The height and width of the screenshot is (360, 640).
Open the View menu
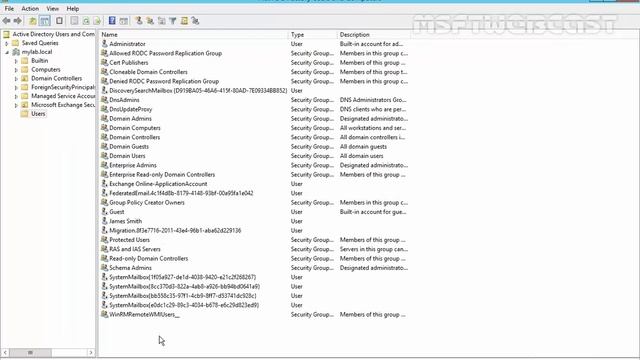point(52,9)
